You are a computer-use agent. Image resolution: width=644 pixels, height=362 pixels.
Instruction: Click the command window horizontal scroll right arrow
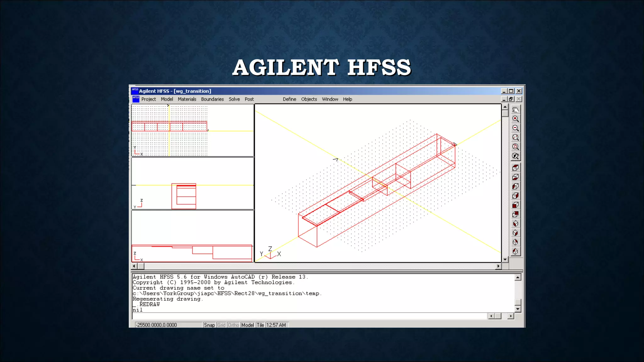[x=511, y=316]
